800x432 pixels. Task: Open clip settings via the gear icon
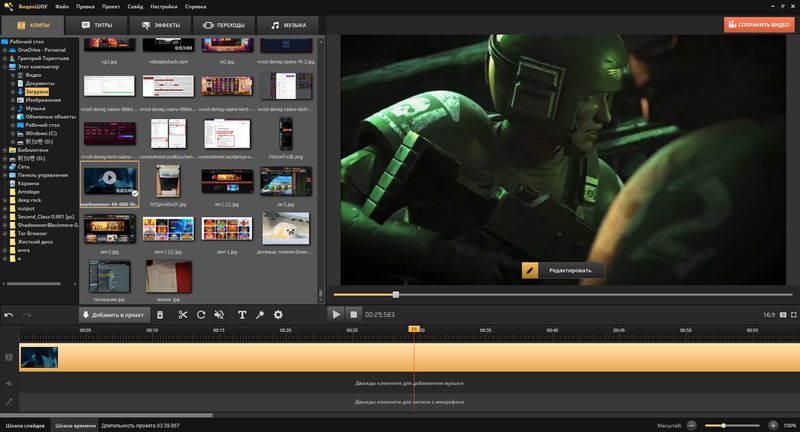[x=278, y=315]
